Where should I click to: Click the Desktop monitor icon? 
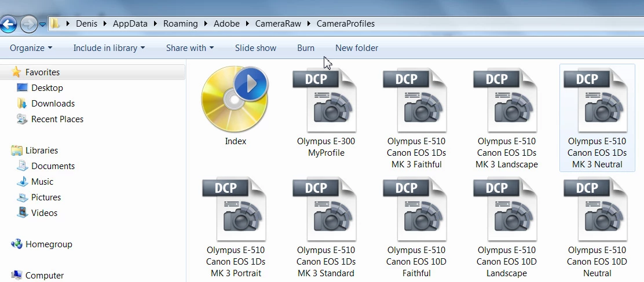coord(22,87)
